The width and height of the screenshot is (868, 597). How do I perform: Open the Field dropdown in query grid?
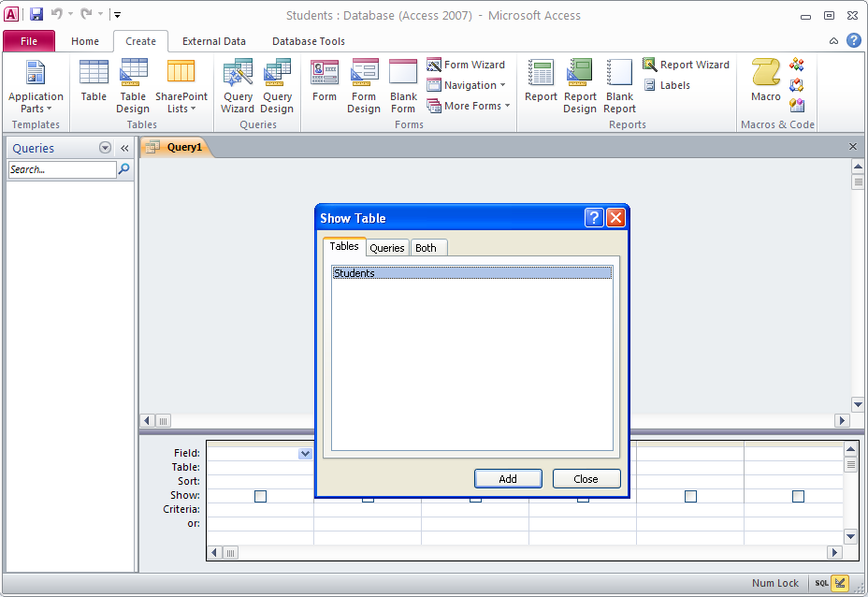point(305,454)
